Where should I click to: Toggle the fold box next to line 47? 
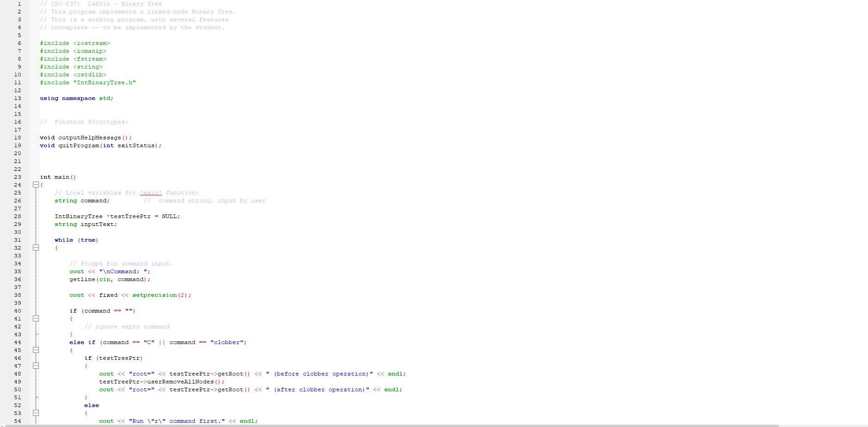coord(36,366)
